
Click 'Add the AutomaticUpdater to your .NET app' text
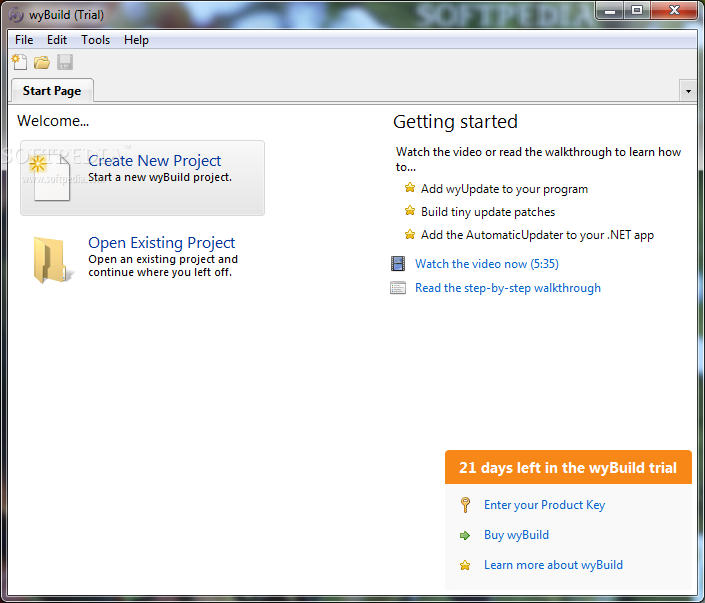[x=537, y=235]
